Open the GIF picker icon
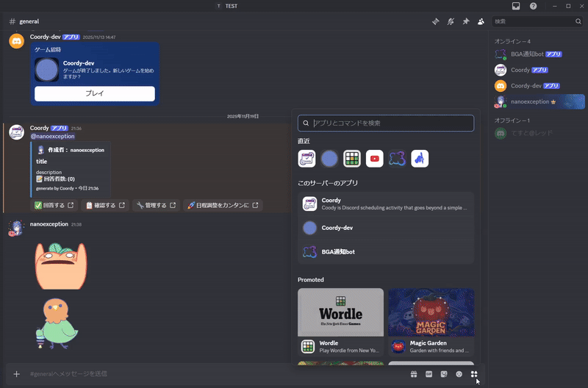Screen dimensions: 588x388 [429, 374]
